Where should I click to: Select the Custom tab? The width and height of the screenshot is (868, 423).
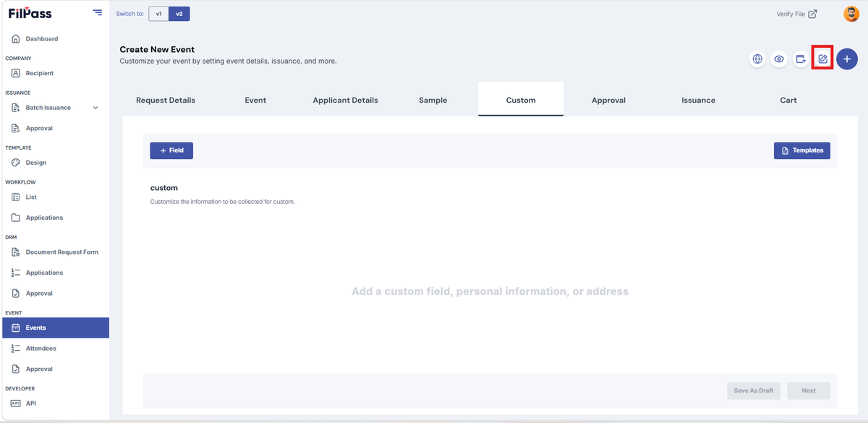coord(521,100)
